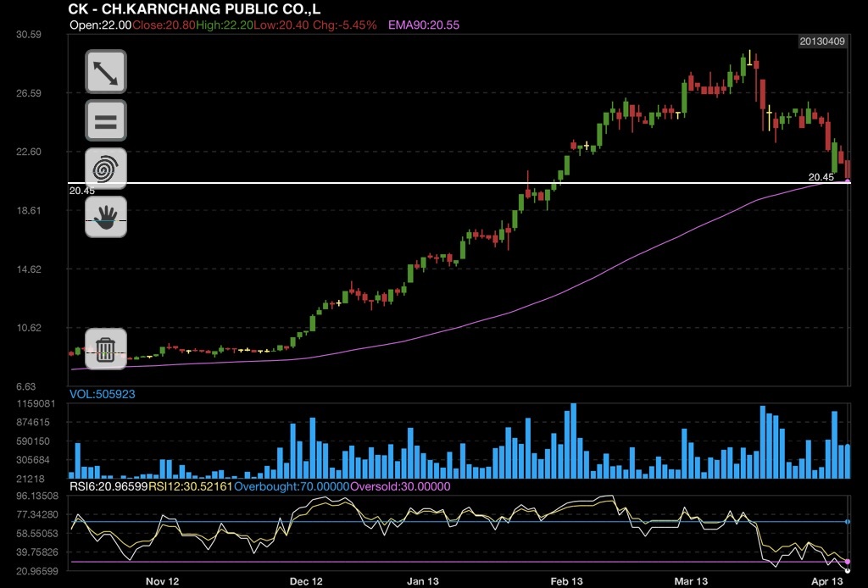
Task: Tap the Close:20.80 readout
Action: [164, 25]
